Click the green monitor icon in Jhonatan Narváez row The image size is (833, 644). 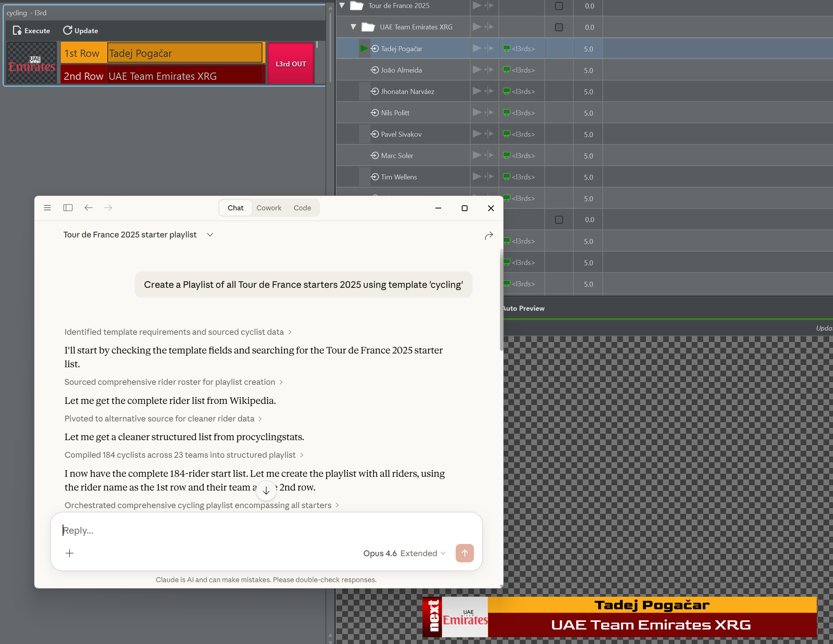pos(506,91)
